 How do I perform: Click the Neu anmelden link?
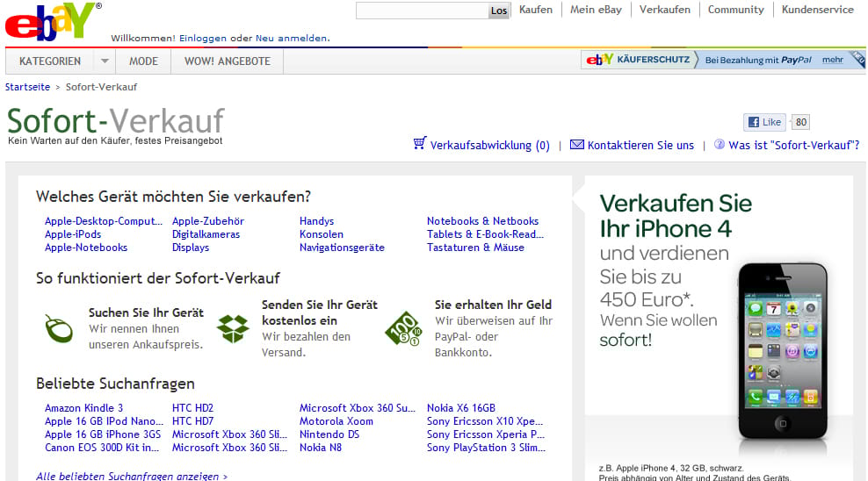coord(292,38)
